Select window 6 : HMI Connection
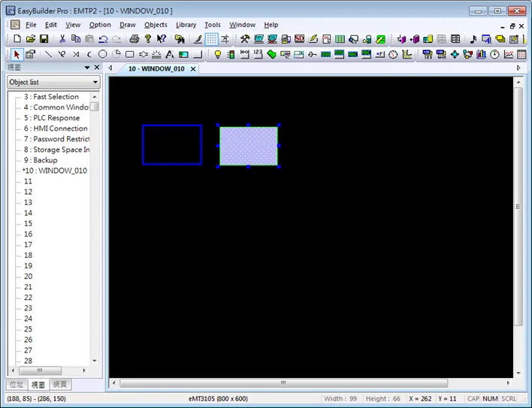 (x=56, y=128)
